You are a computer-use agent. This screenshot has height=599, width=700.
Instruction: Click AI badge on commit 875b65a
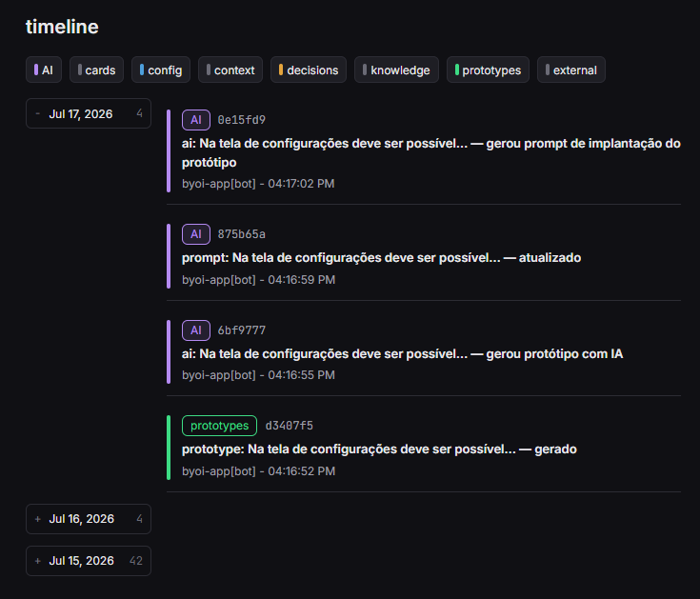[x=196, y=234]
